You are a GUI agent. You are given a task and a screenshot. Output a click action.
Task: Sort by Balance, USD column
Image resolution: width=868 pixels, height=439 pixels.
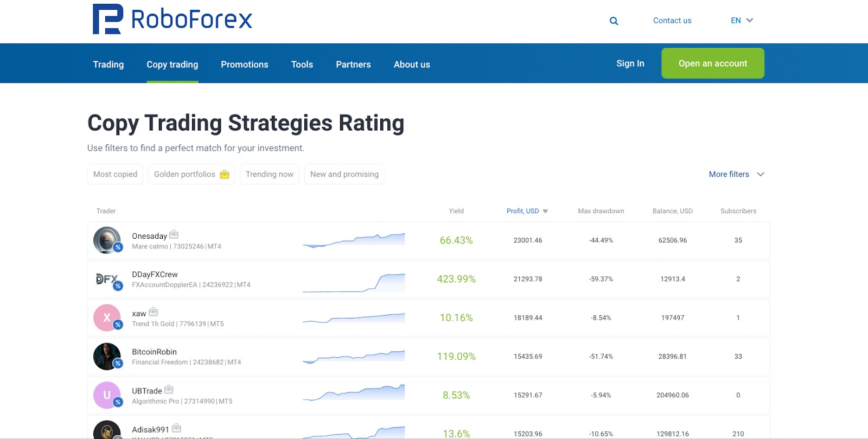[673, 211]
